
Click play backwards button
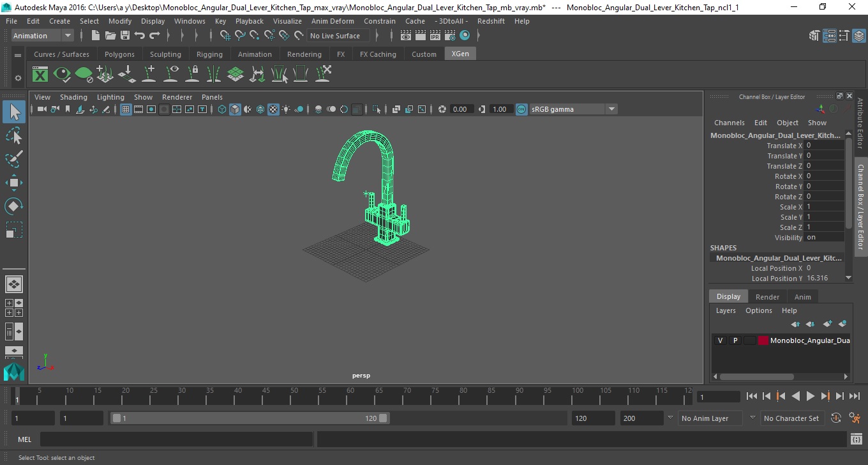coord(795,396)
